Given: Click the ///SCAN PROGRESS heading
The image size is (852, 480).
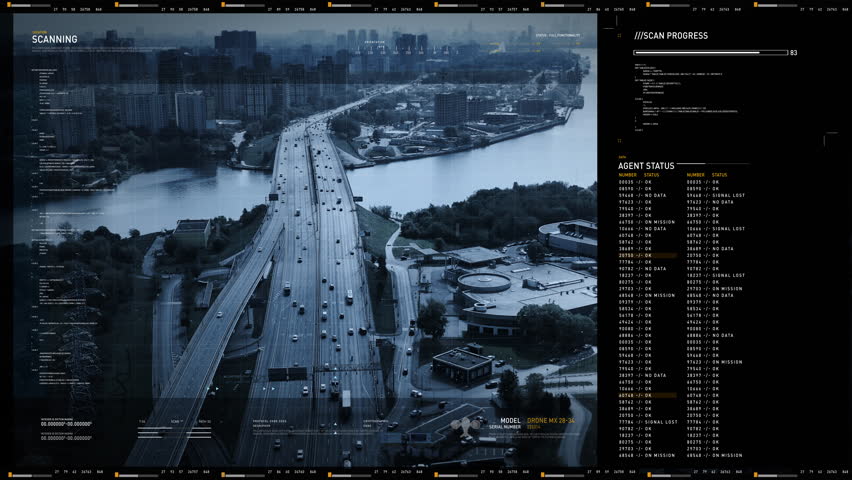Looking at the screenshot, I should tap(671, 36).
